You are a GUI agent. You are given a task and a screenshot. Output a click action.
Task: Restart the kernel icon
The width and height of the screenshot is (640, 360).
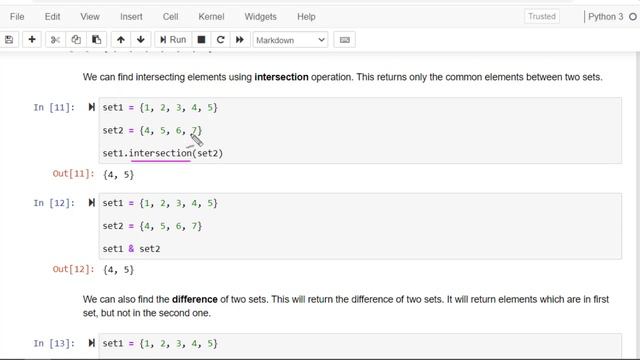pyautogui.click(x=220, y=40)
